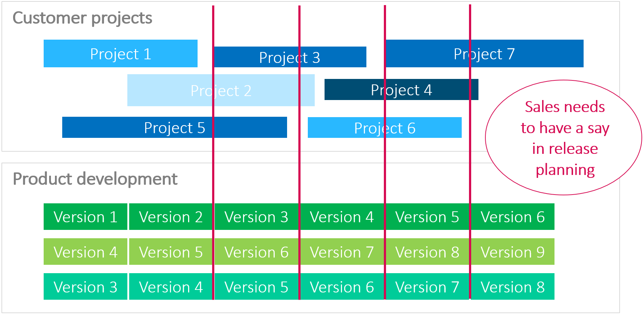This screenshot has width=644, height=315.
Task: Select Version 7 in the light green row
Action: coord(342,252)
